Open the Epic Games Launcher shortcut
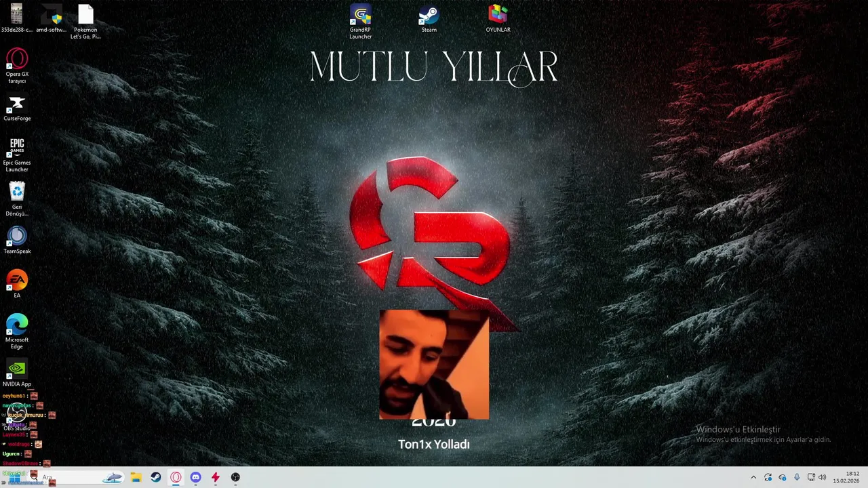Viewport: 868px width, 488px height. [17, 155]
